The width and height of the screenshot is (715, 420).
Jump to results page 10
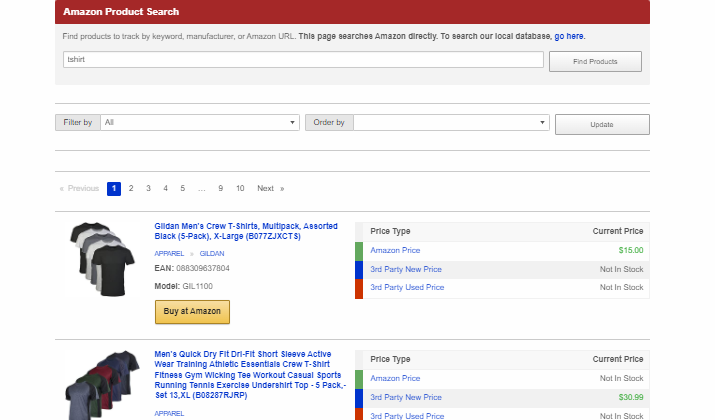tap(240, 188)
